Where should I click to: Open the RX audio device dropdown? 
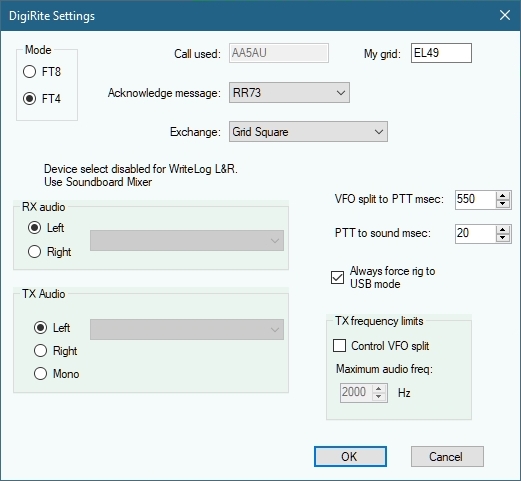click(x=187, y=240)
